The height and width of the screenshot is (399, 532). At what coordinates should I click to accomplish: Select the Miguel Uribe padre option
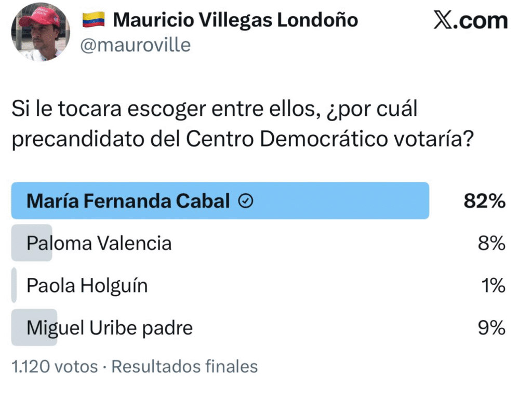pos(110,327)
